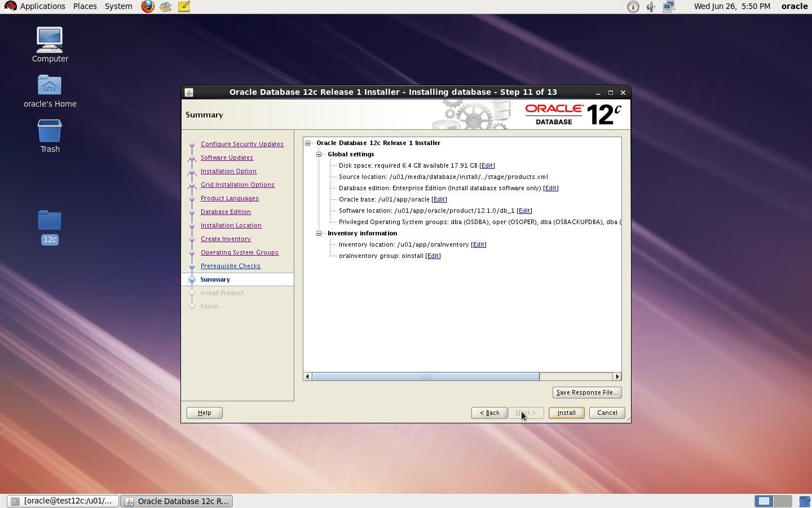This screenshot has width=812, height=508.
Task: Click the Install button
Action: pos(566,413)
